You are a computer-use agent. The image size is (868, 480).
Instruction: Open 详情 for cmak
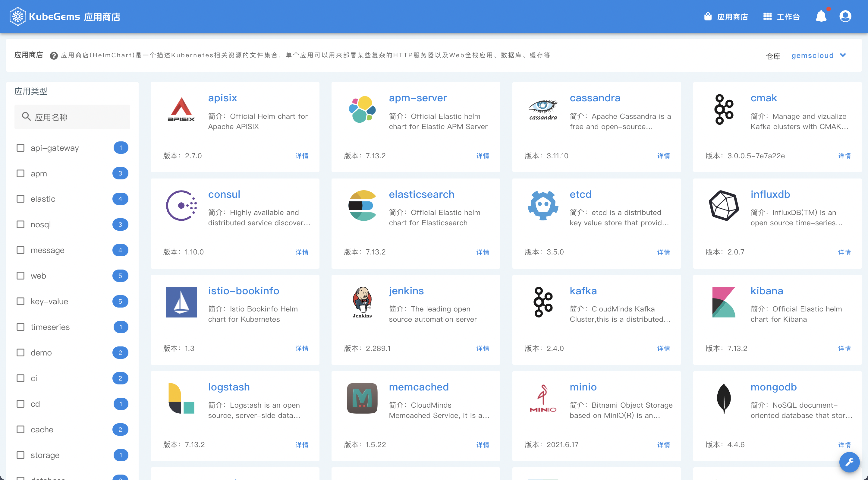click(844, 156)
